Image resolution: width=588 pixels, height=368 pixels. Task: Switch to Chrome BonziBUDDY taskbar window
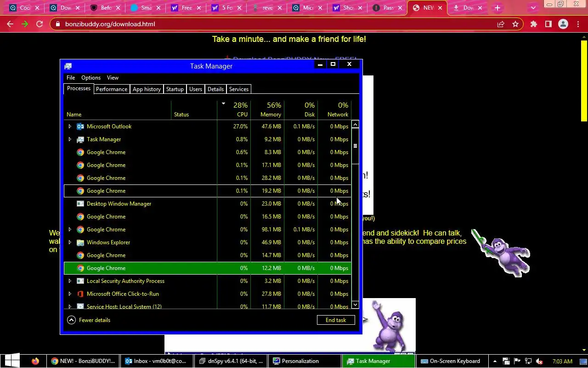83,361
